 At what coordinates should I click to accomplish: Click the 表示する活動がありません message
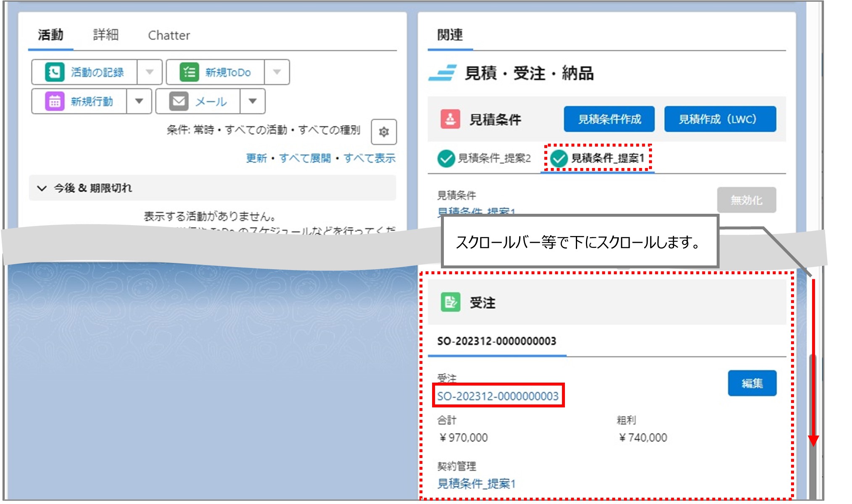[x=210, y=216]
